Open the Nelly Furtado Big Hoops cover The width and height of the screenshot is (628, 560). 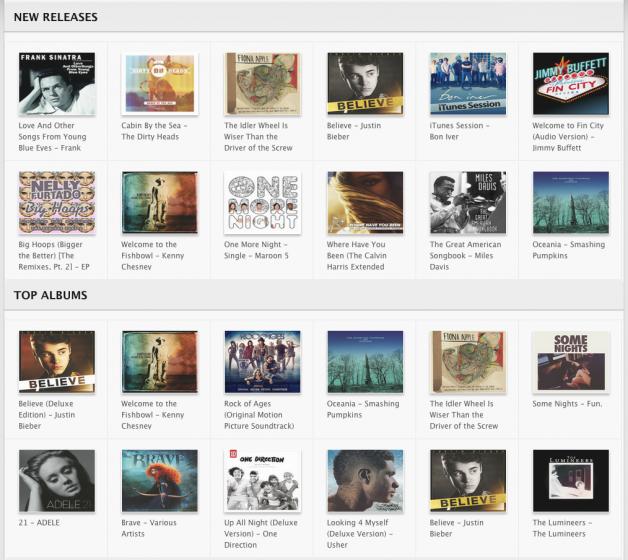[57, 203]
